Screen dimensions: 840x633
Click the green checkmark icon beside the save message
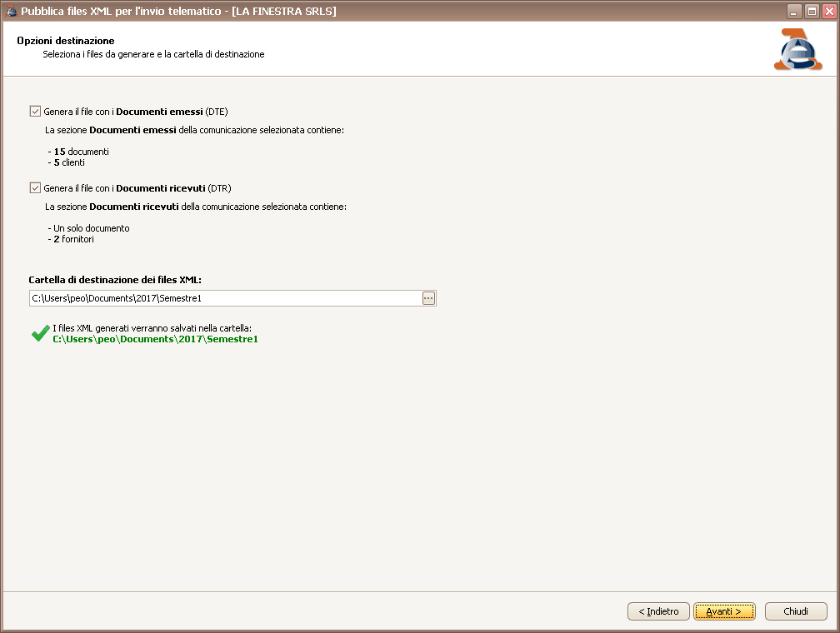(39, 333)
